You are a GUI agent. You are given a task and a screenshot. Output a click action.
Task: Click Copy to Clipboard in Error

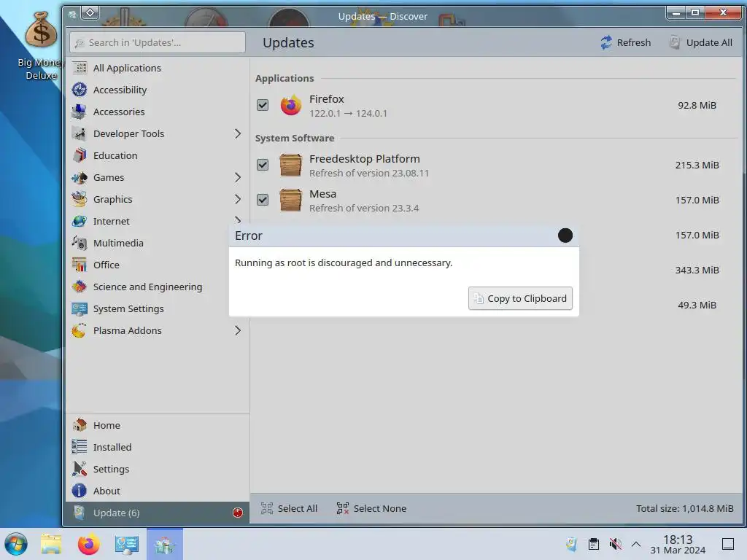click(520, 298)
